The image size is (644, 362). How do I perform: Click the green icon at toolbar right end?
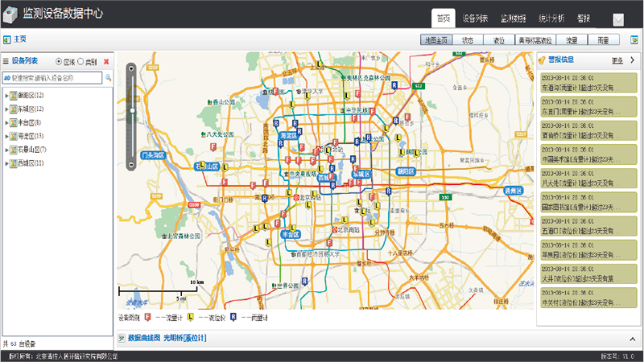click(635, 39)
